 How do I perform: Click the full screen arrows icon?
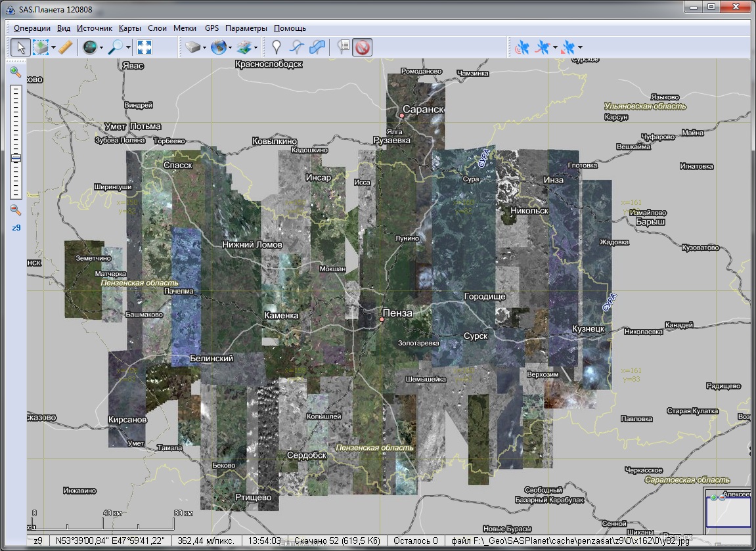[x=145, y=47]
